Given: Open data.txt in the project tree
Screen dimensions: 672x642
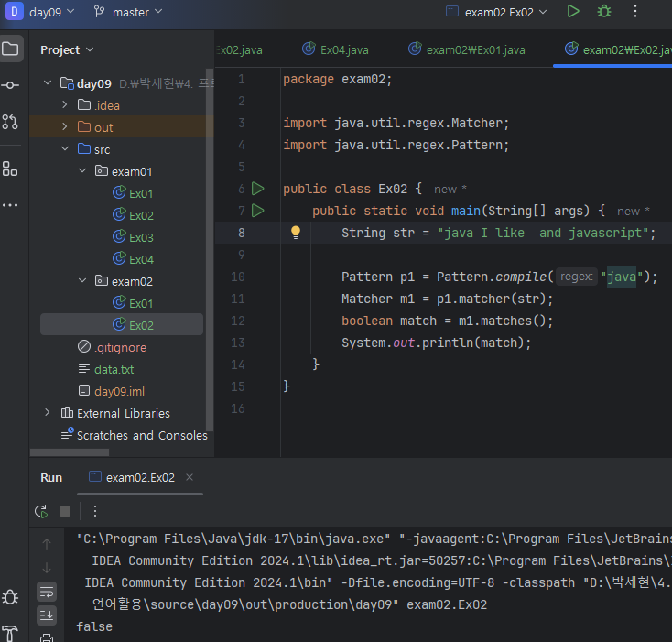Looking at the screenshot, I should [x=114, y=369].
